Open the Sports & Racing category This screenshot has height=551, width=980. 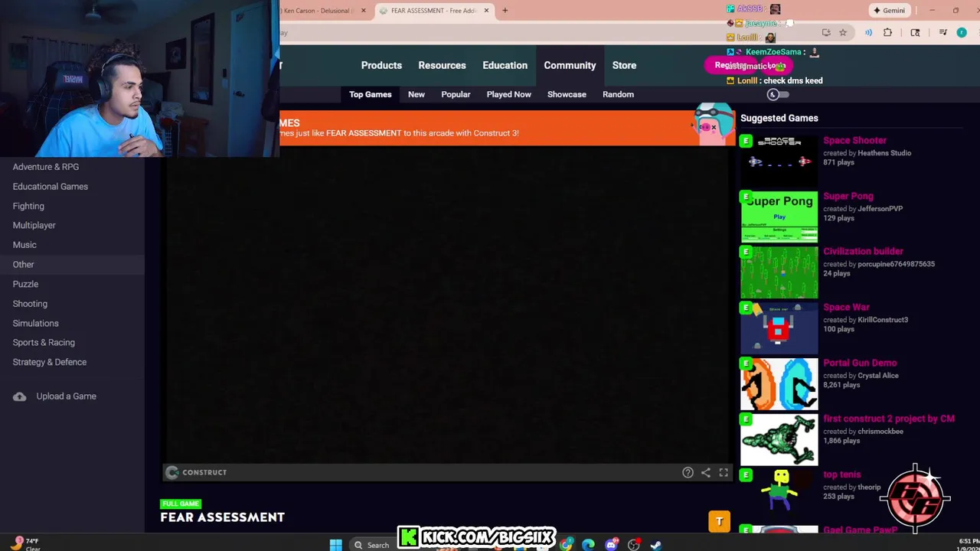(44, 343)
